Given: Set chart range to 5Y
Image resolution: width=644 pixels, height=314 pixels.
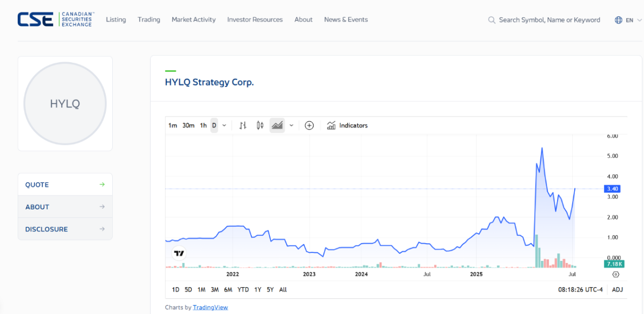Looking at the screenshot, I should 270,290.
